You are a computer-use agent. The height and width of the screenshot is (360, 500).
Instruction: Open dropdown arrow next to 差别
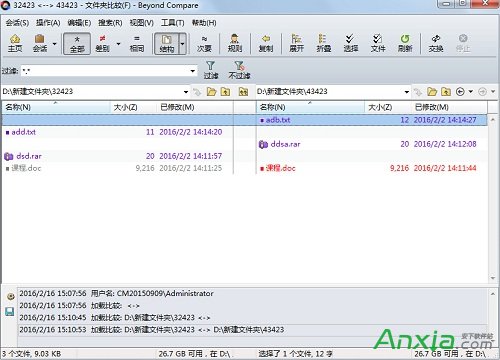(118, 44)
